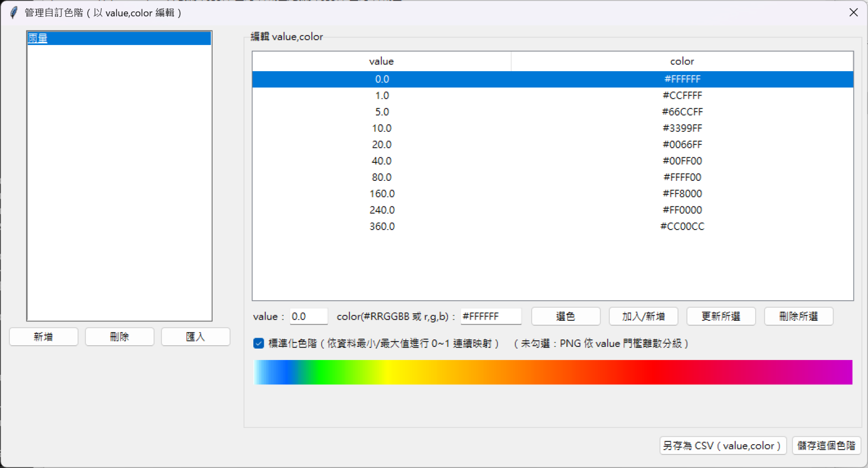Toggle the 標準化色階 checkbox
Screen dimensions: 868x468
click(x=259, y=343)
